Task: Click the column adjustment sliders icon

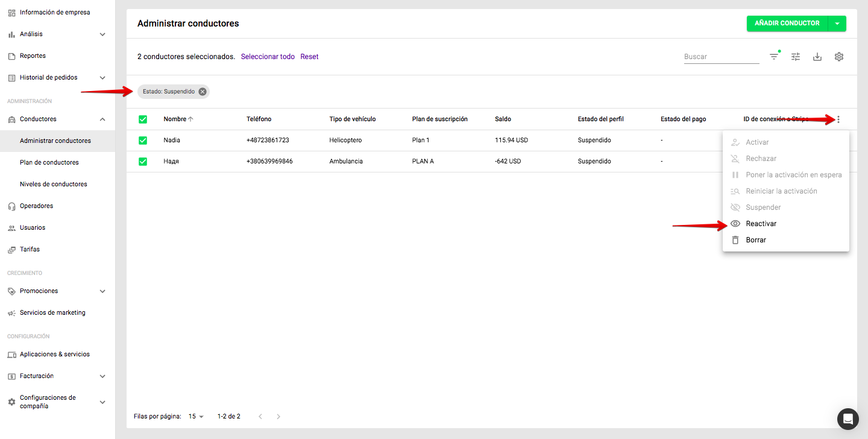Action: click(796, 57)
